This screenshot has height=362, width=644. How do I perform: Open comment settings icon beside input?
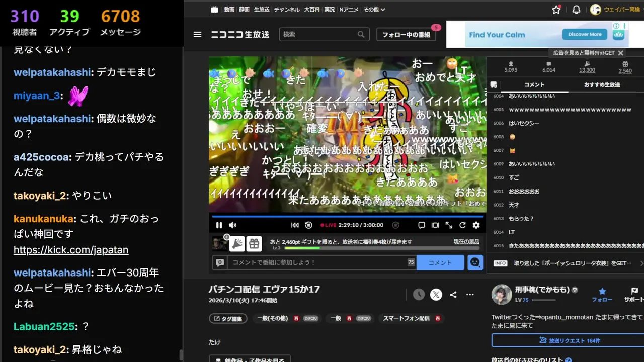[x=220, y=262]
